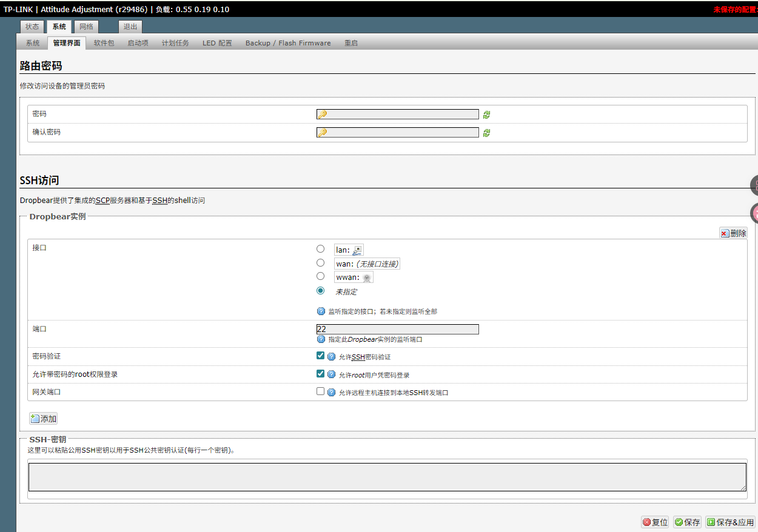The image size is (758, 532).
Task: Click the help icon beside 监听指定的接口
Action: click(321, 311)
